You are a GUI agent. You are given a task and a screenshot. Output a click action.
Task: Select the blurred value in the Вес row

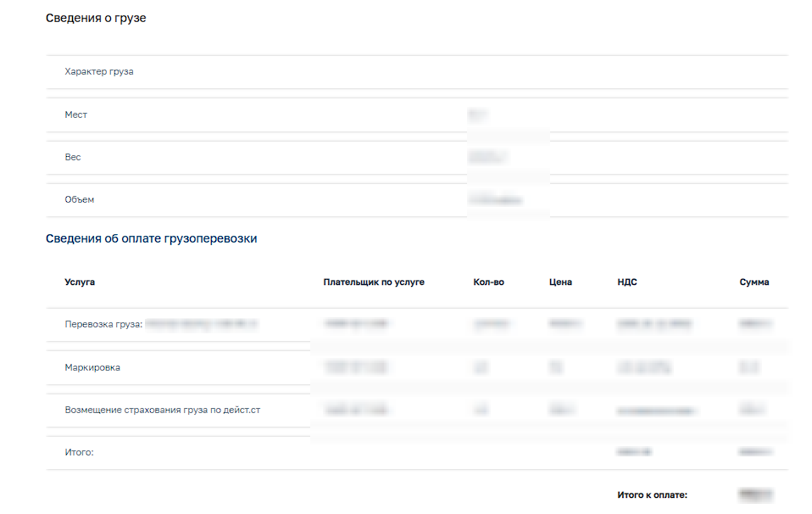click(x=487, y=157)
